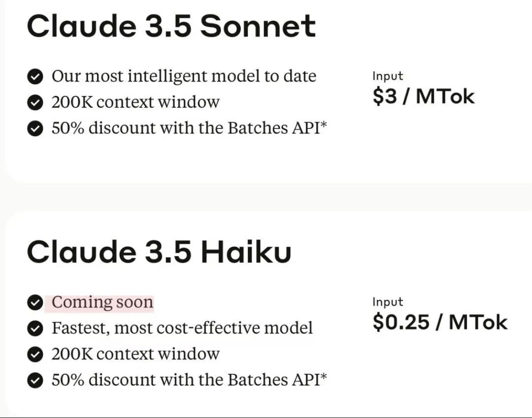This screenshot has width=532, height=418.
Task: Click "200K context window" in Sonnet card
Action: 135,102
